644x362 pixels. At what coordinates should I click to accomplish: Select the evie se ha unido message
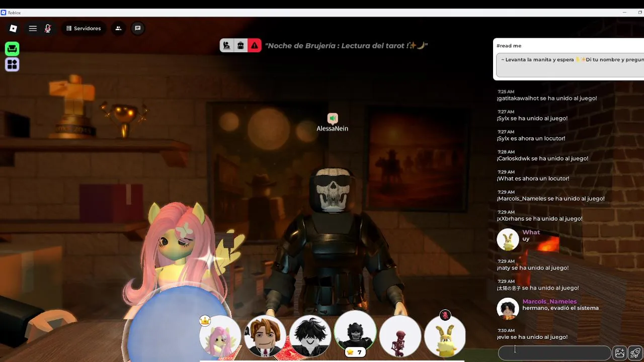532,337
